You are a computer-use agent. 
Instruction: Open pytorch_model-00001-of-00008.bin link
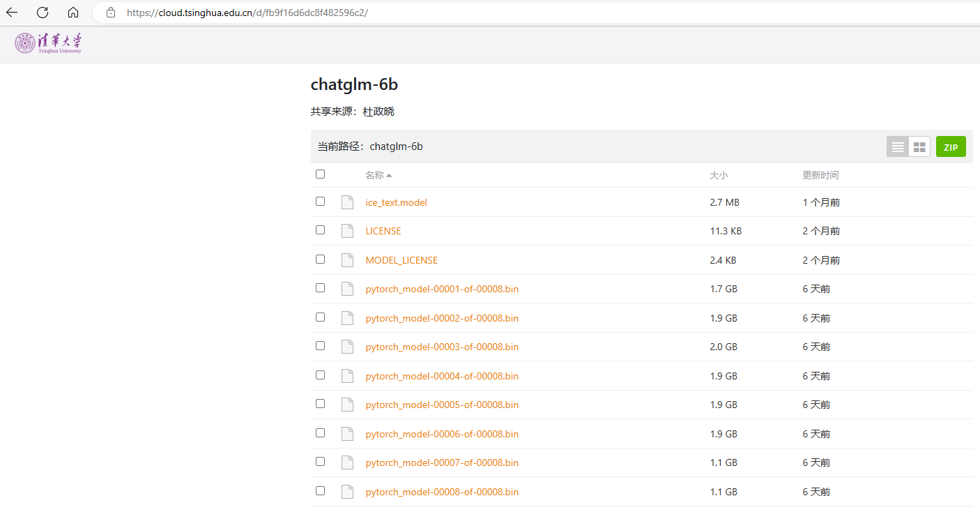(x=442, y=289)
